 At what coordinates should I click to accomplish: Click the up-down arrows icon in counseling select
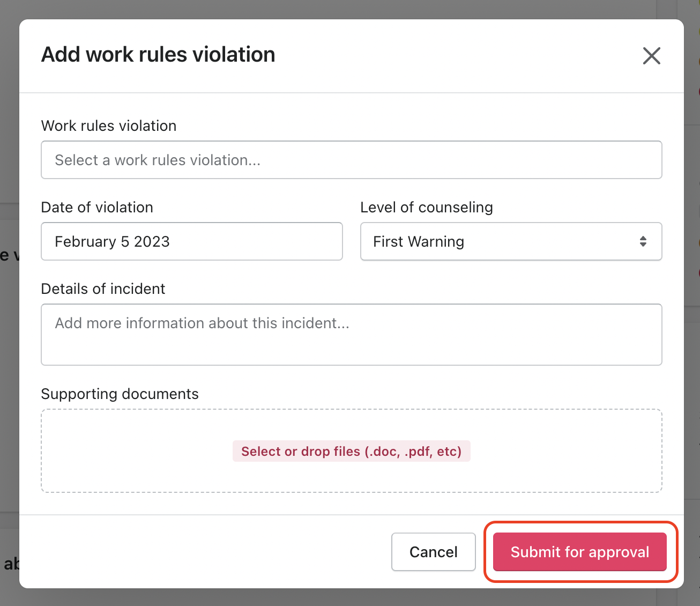click(643, 241)
